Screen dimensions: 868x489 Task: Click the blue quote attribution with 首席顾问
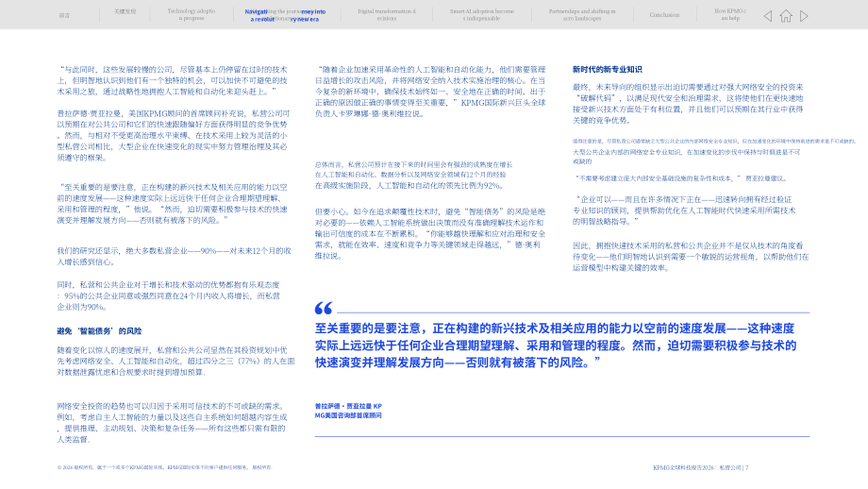[x=348, y=411]
